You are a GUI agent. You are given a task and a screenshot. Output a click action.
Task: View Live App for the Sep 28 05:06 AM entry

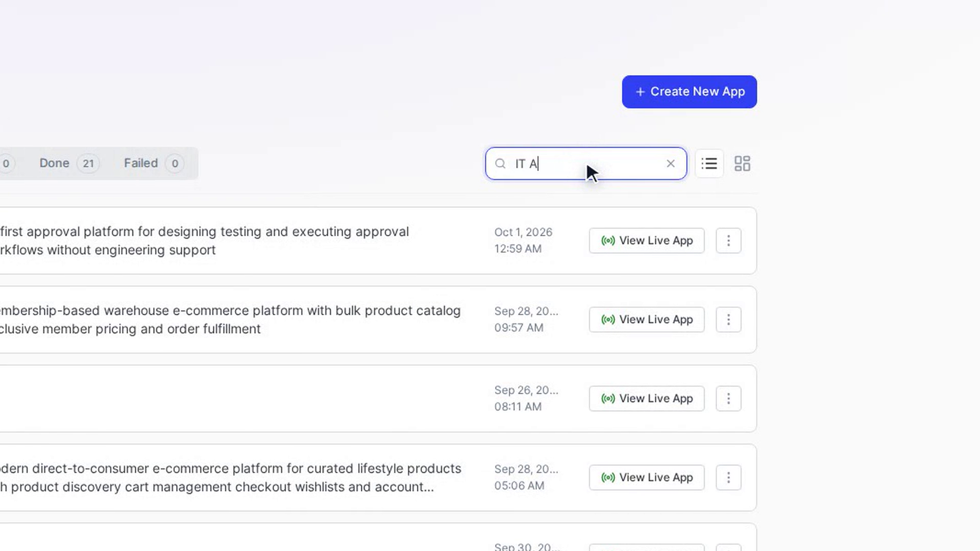(x=647, y=478)
